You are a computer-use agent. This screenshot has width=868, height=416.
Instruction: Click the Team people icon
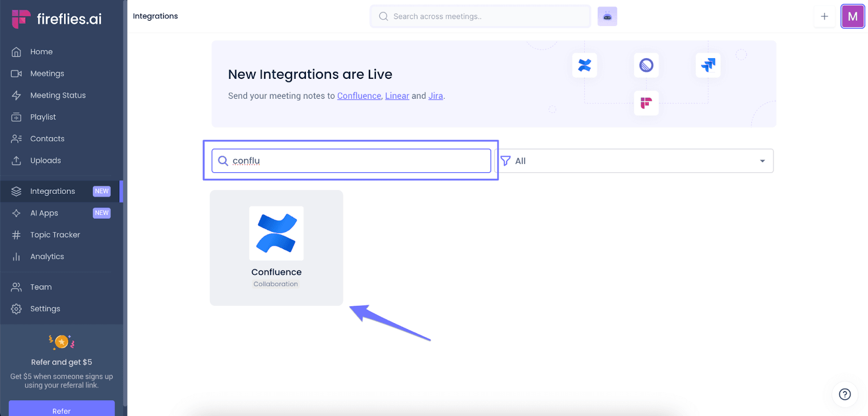click(16, 287)
